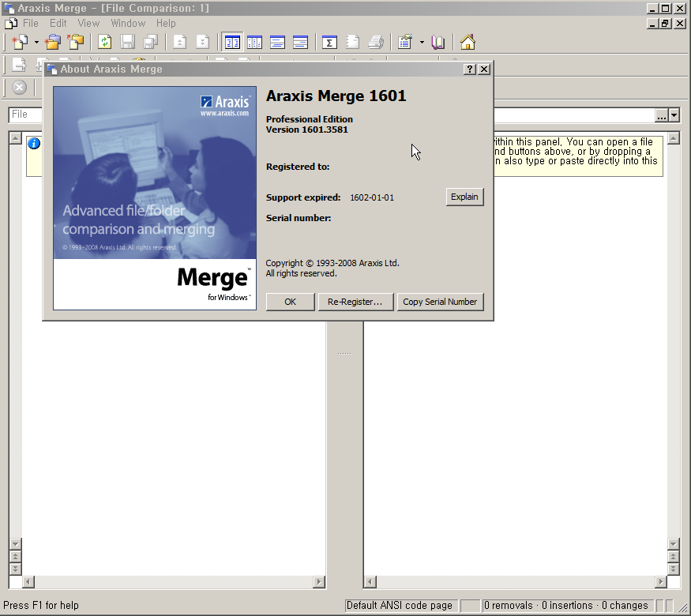Click the report page icon next to sigma
This screenshot has height=616, width=691.
(352, 43)
